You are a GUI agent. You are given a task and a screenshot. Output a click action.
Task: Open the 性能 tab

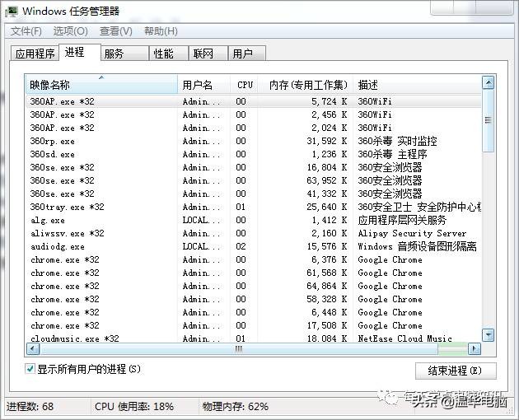169,54
